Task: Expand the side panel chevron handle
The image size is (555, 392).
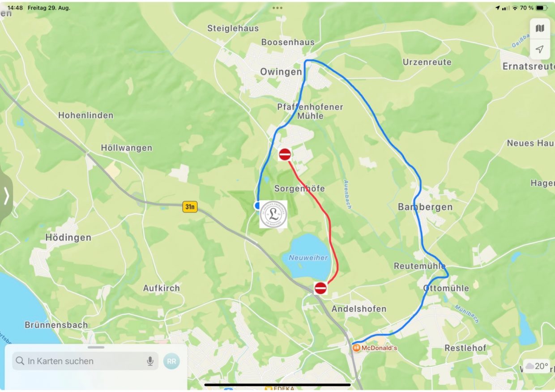Action: tap(6, 196)
